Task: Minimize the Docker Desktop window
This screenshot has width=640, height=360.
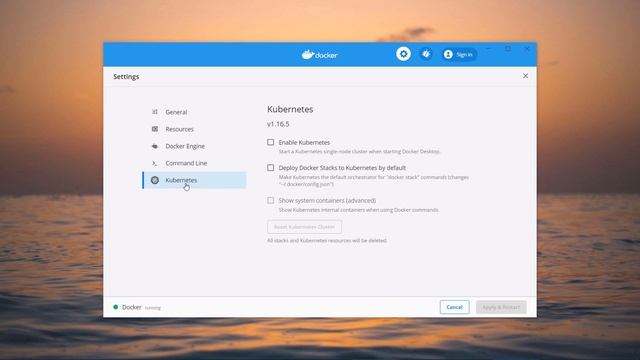Action: click(x=489, y=49)
